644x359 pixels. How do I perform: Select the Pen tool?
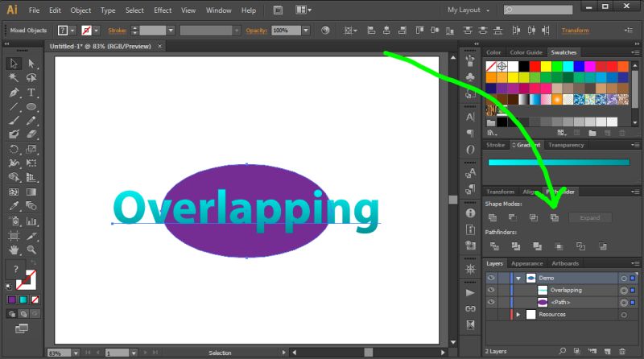pyautogui.click(x=14, y=93)
